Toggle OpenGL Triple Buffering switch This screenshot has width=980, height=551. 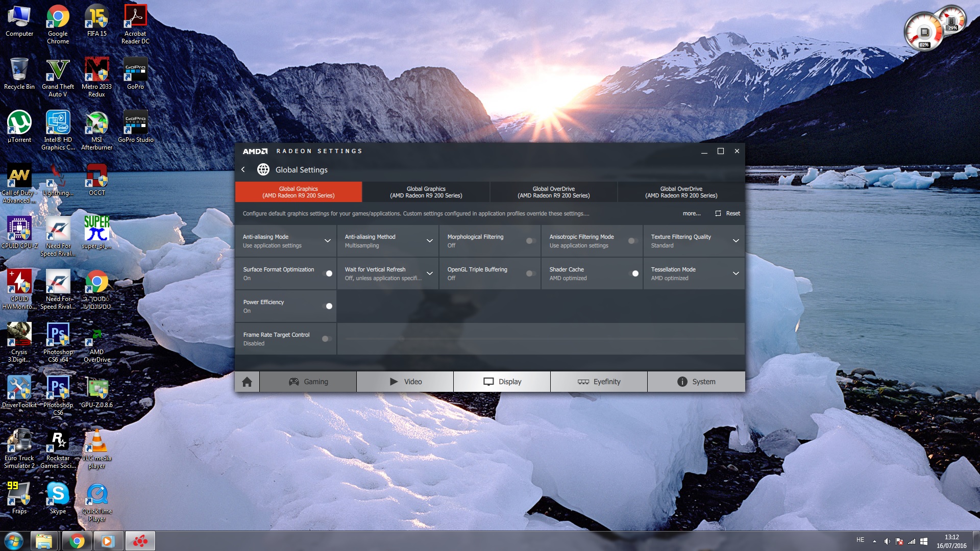tap(531, 273)
